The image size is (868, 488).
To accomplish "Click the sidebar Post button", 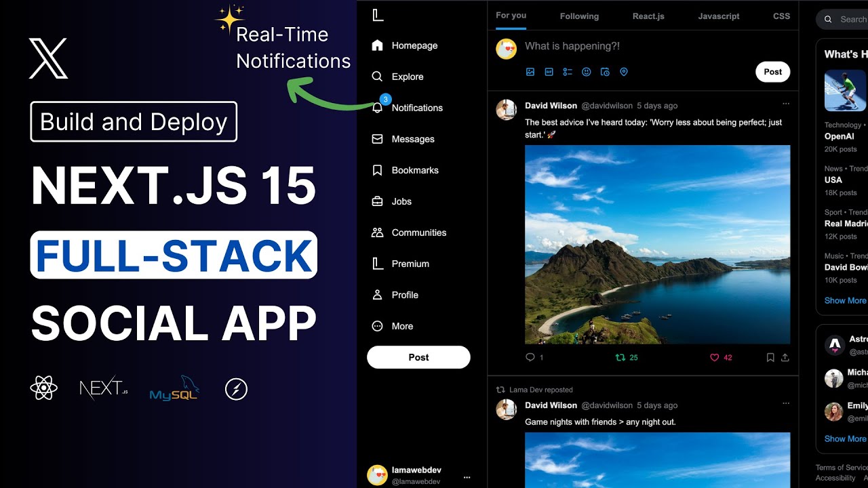I will 418,357.
